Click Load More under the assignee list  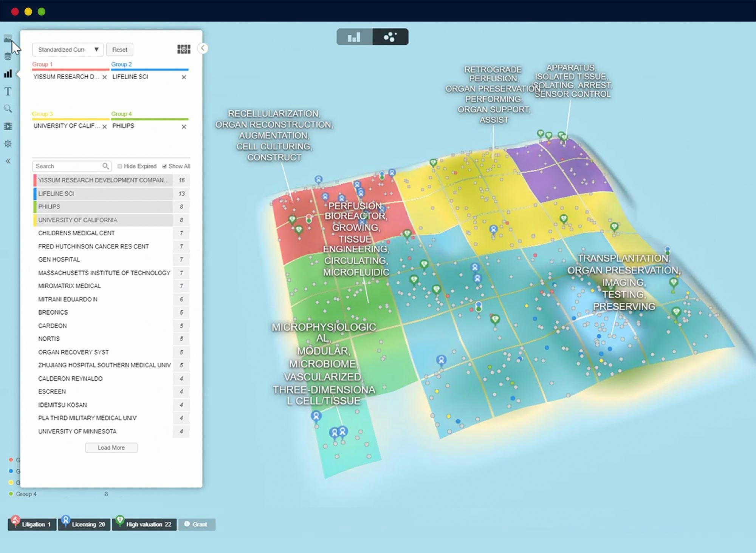[111, 448]
